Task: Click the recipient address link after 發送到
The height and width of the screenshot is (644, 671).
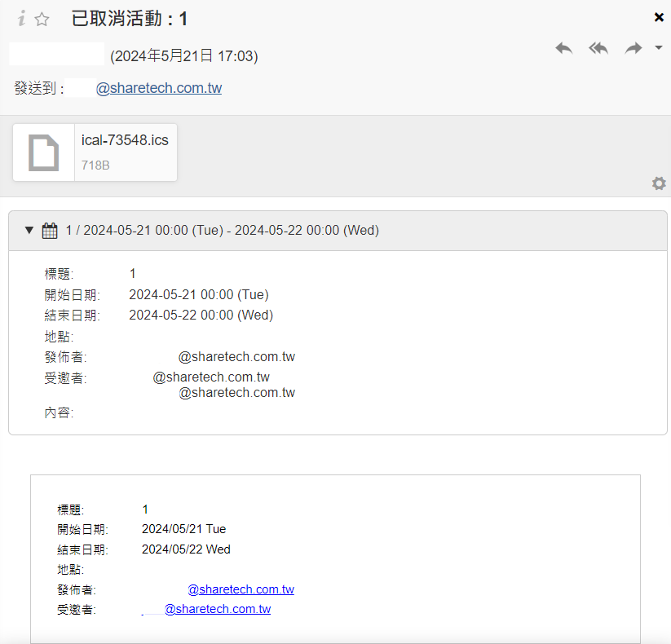Action: [x=158, y=88]
